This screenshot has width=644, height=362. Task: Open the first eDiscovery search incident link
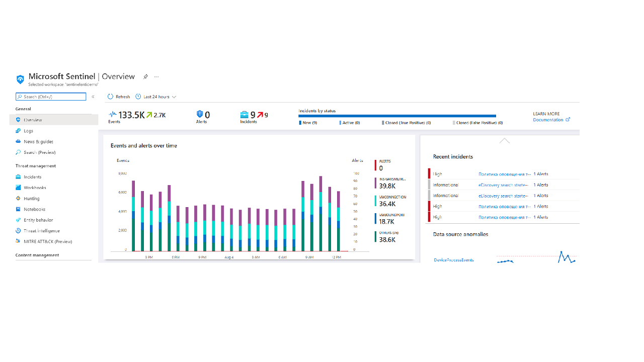[x=503, y=185]
